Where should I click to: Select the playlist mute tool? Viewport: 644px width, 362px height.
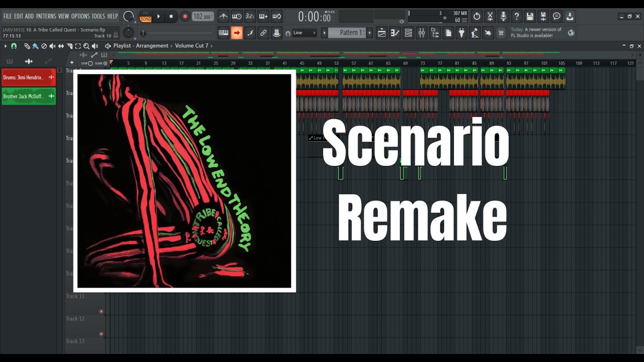click(x=52, y=46)
